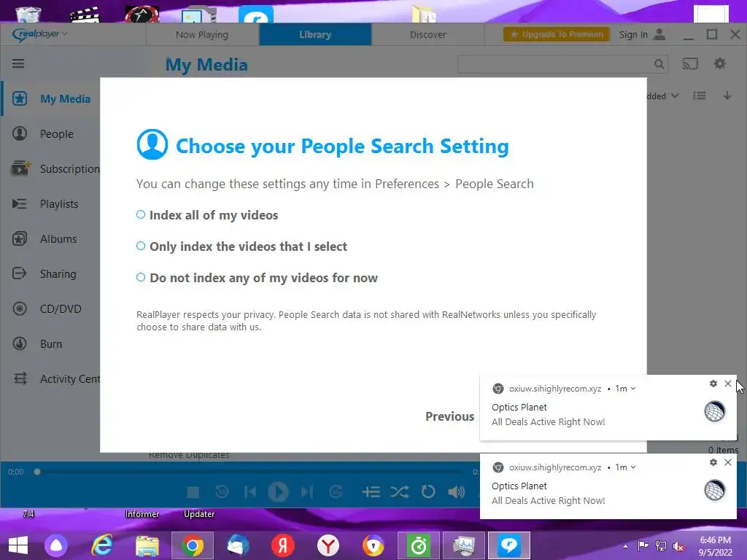Open settings of top Optics Planet notification
The image size is (747, 560).
[713, 384]
